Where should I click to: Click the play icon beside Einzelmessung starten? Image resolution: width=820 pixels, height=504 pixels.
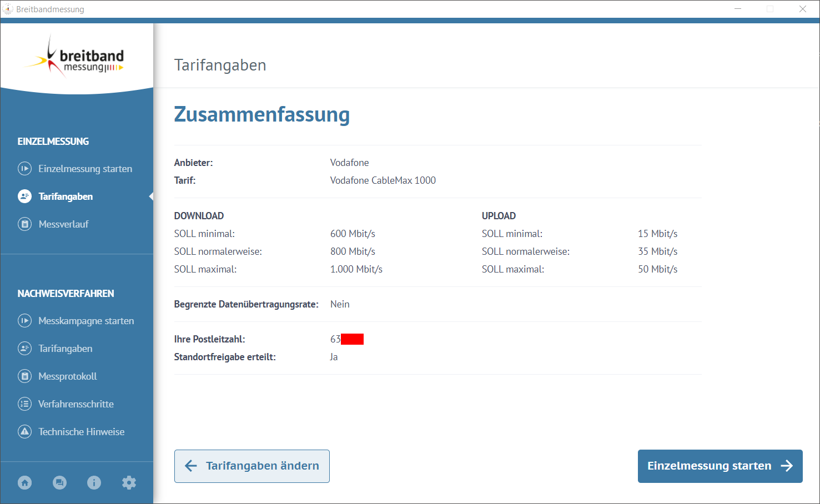tap(24, 168)
